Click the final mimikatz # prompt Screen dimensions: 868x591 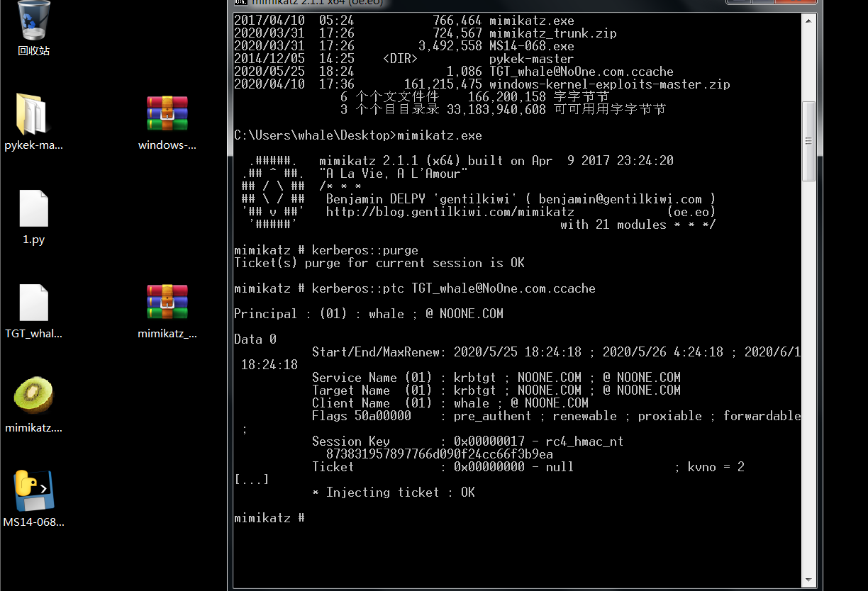pyautogui.click(x=269, y=518)
